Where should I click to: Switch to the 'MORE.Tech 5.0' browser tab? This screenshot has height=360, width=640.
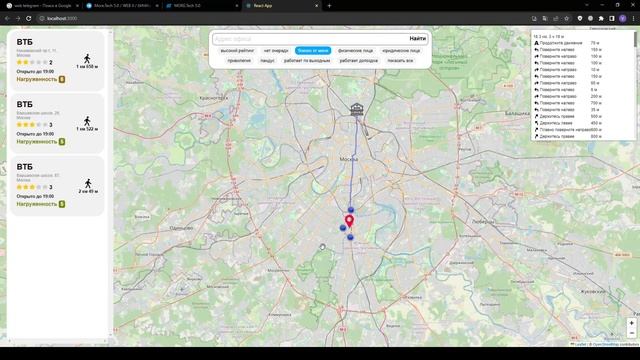[202, 6]
